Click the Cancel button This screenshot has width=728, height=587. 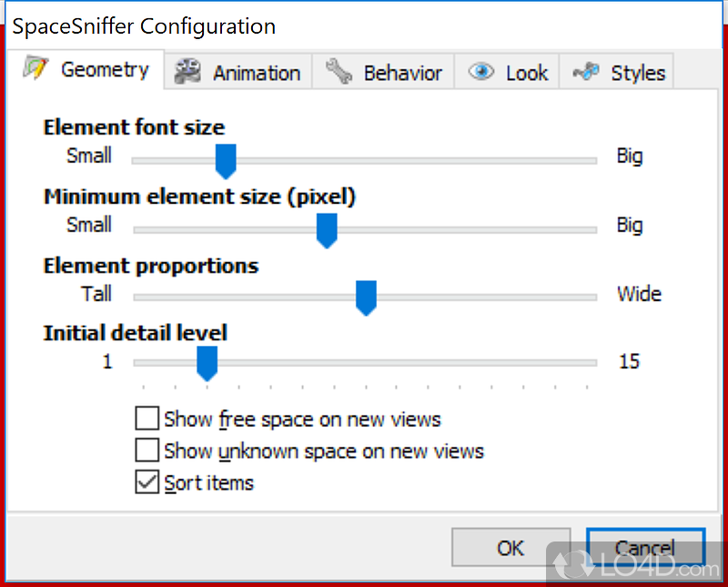pyautogui.click(x=645, y=547)
